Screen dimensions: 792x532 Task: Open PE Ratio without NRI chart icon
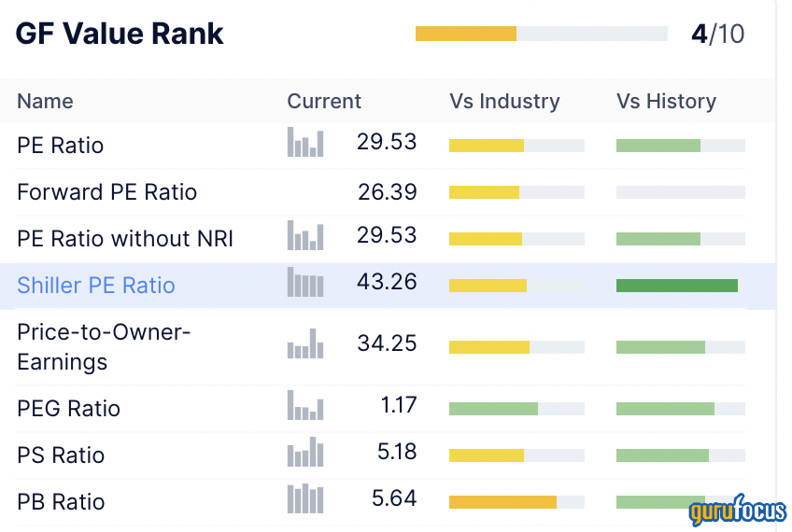(305, 235)
